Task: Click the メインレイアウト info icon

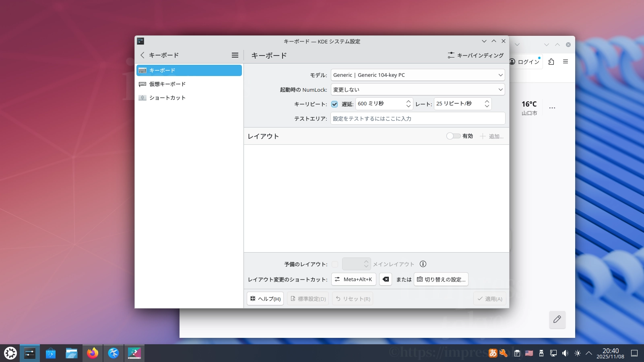Action: [423, 264]
